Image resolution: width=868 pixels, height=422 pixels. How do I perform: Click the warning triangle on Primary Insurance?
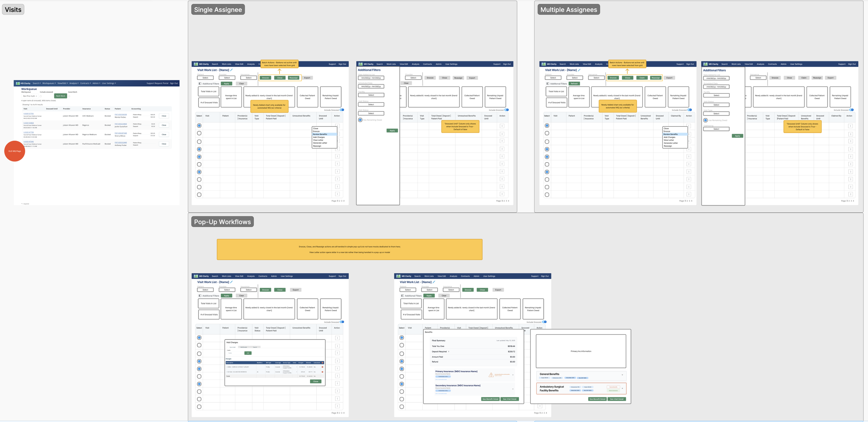pos(491,375)
